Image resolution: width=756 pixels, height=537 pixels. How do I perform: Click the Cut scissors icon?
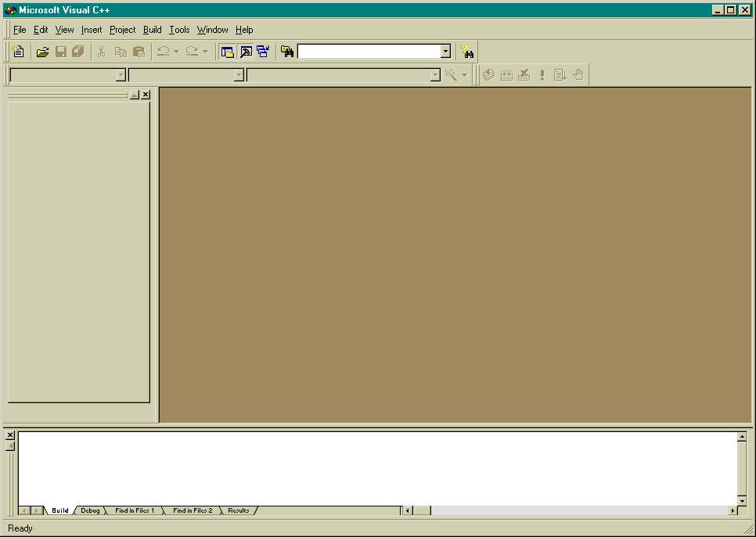[x=101, y=52]
